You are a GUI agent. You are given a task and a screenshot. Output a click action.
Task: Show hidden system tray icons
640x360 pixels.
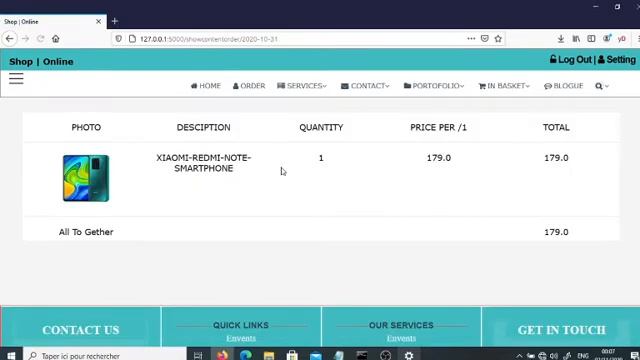pyautogui.click(x=519, y=356)
